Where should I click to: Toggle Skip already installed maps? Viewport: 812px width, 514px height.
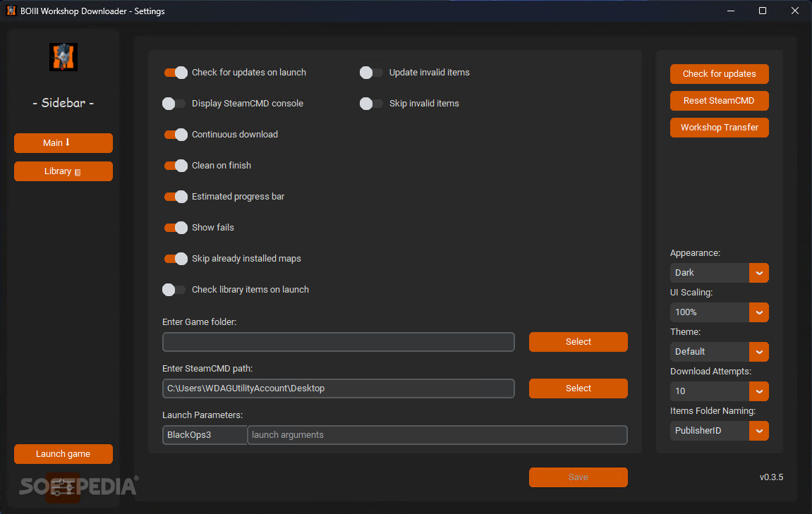(x=176, y=259)
